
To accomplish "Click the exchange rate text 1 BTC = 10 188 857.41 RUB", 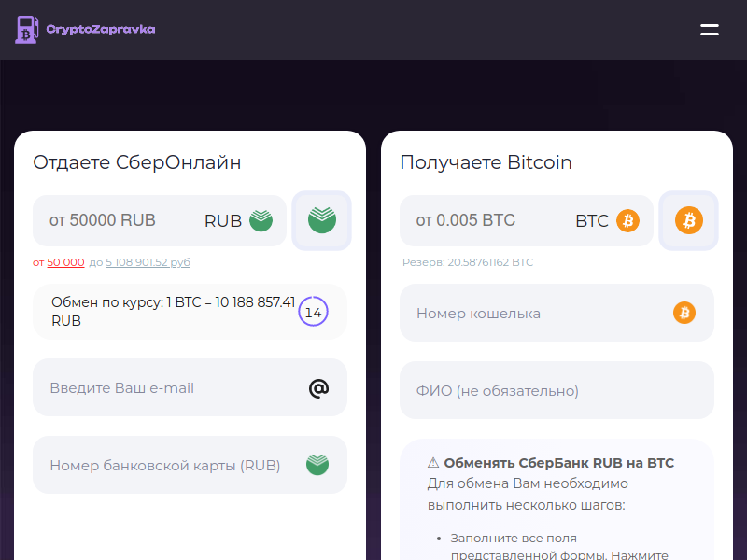I will tap(174, 312).
